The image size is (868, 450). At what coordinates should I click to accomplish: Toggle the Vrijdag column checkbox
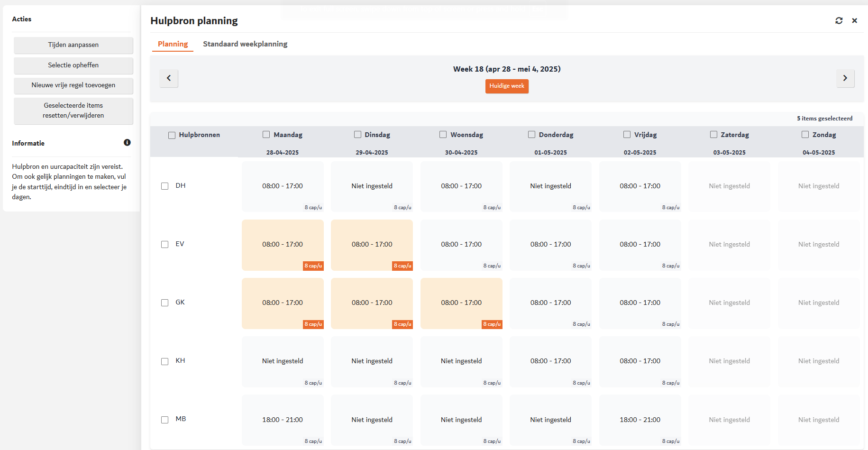pos(627,135)
